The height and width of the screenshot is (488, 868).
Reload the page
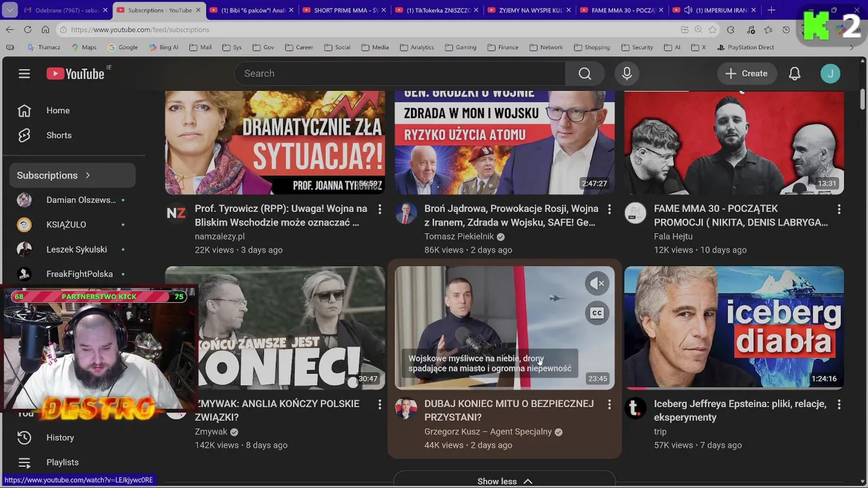tap(27, 30)
